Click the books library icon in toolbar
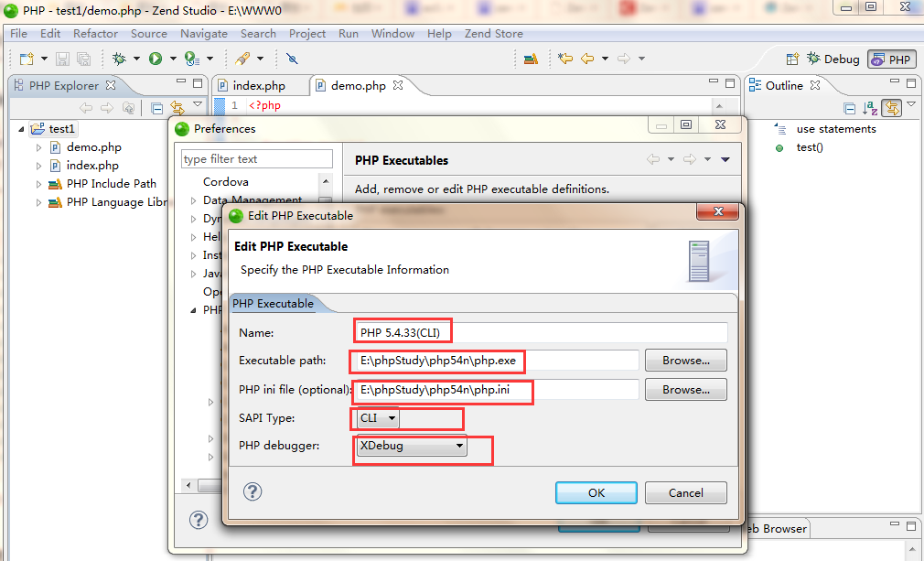This screenshot has height=561, width=924. click(531, 59)
